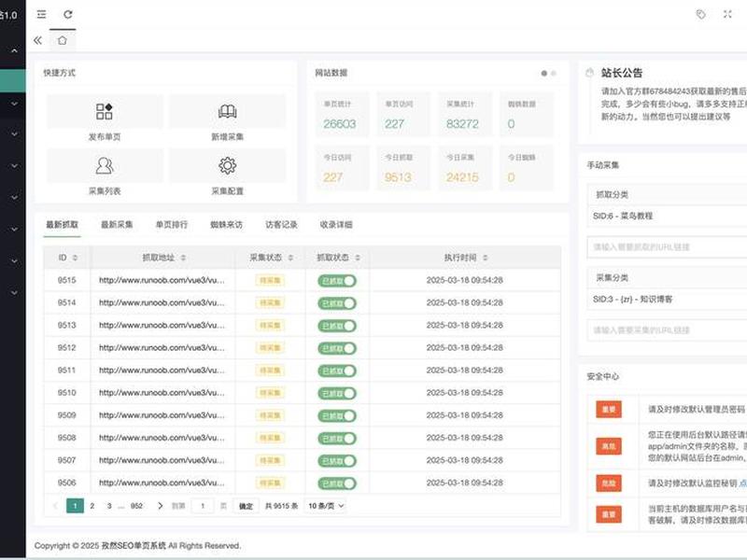The height and width of the screenshot is (560, 747).
Task: Switch to the 最新抓取 tab
Action: (62, 225)
